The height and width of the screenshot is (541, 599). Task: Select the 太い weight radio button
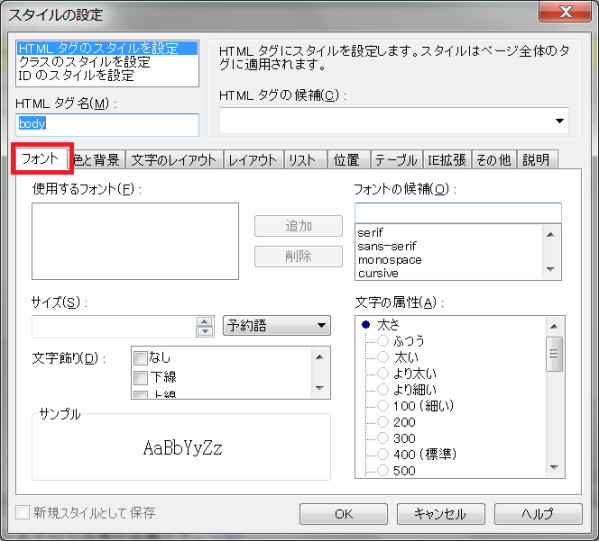[x=383, y=357]
